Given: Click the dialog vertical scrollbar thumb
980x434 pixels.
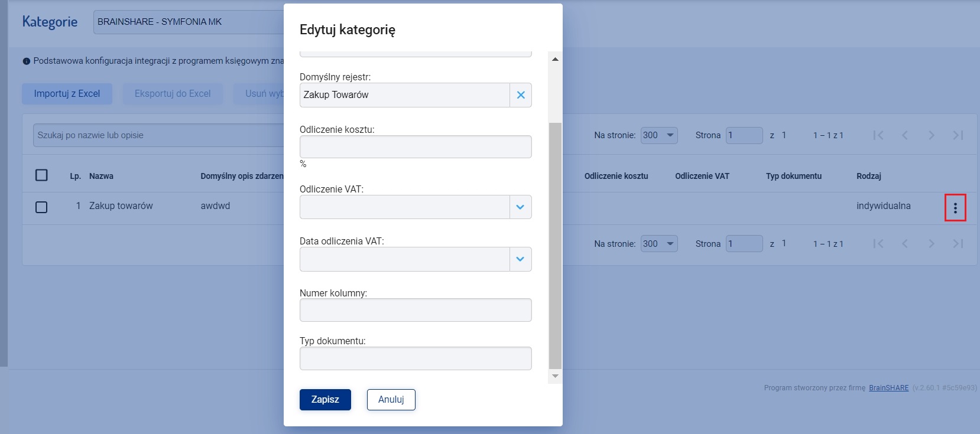Looking at the screenshot, I should click(555, 246).
